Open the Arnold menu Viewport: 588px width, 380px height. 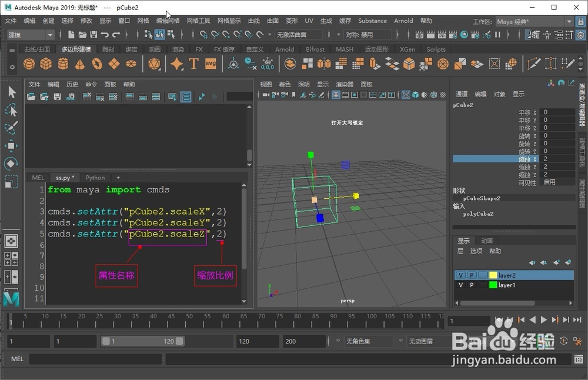[x=404, y=21]
